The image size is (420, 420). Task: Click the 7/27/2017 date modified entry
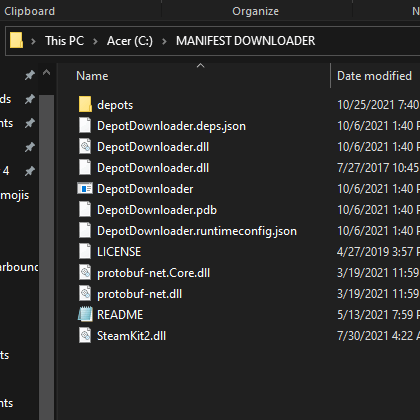click(378, 168)
